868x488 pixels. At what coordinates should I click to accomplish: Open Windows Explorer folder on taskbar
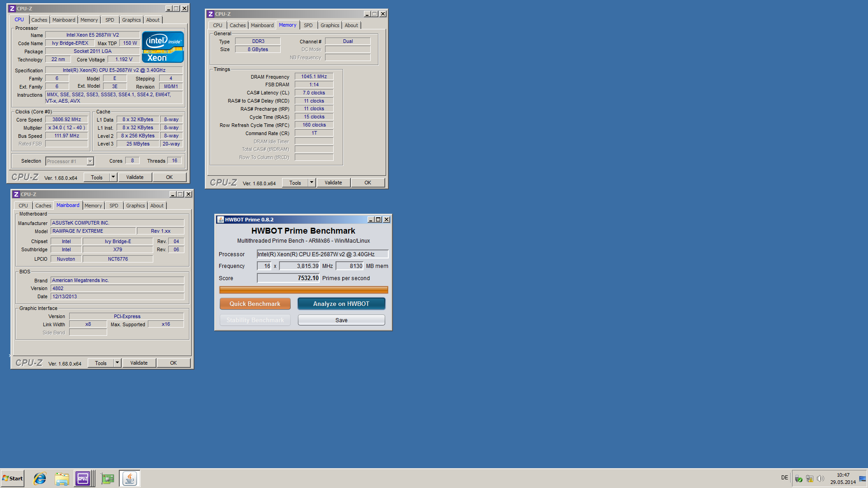[x=62, y=479]
